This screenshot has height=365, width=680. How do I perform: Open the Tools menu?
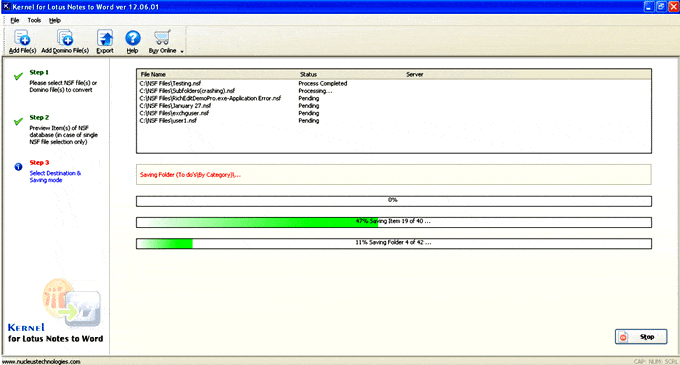point(34,20)
